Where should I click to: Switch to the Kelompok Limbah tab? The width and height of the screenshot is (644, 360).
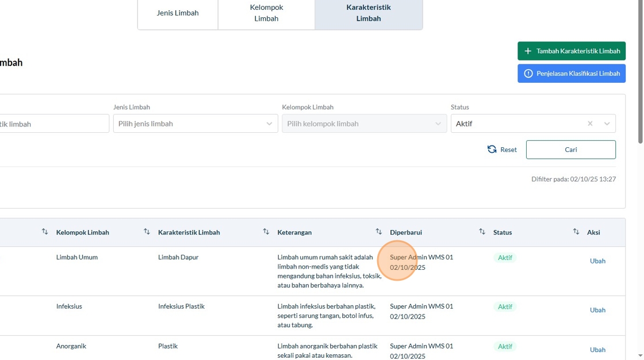[x=266, y=13]
